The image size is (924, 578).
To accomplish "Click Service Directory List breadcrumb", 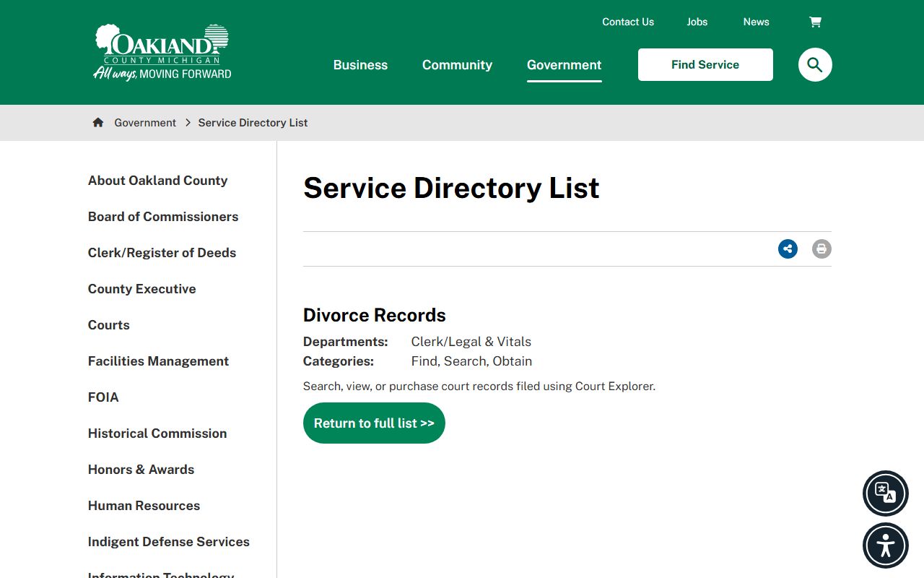I will pyautogui.click(x=253, y=123).
